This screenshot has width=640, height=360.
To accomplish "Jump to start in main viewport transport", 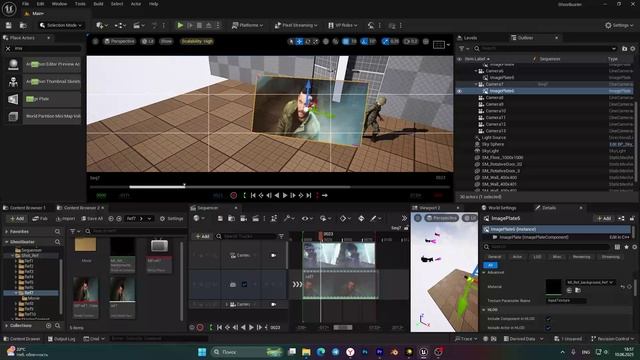I will 253,196.
